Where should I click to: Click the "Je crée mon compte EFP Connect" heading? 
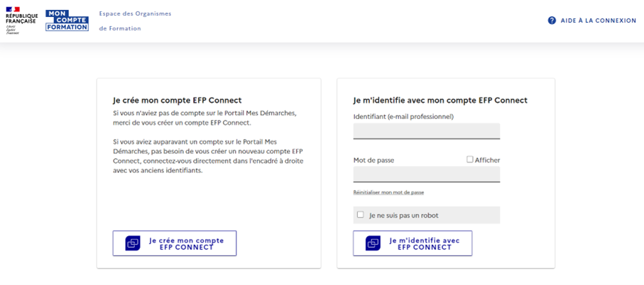(177, 100)
